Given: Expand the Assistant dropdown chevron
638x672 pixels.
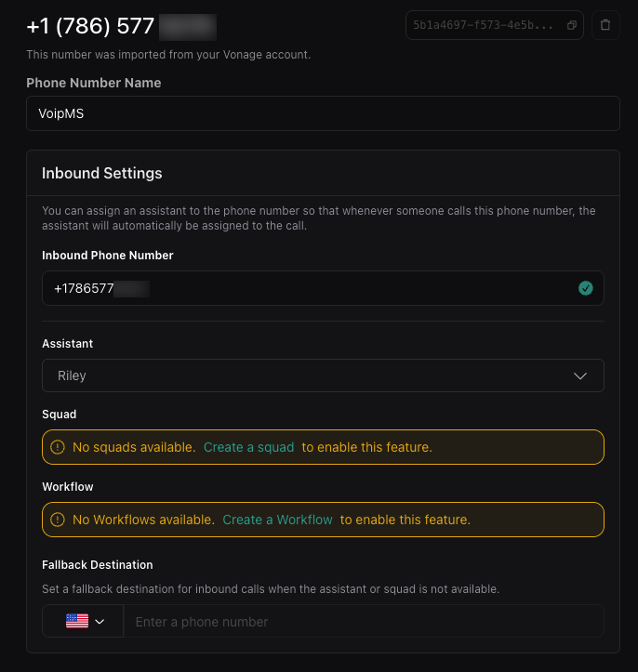Looking at the screenshot, I should (580, 376).
